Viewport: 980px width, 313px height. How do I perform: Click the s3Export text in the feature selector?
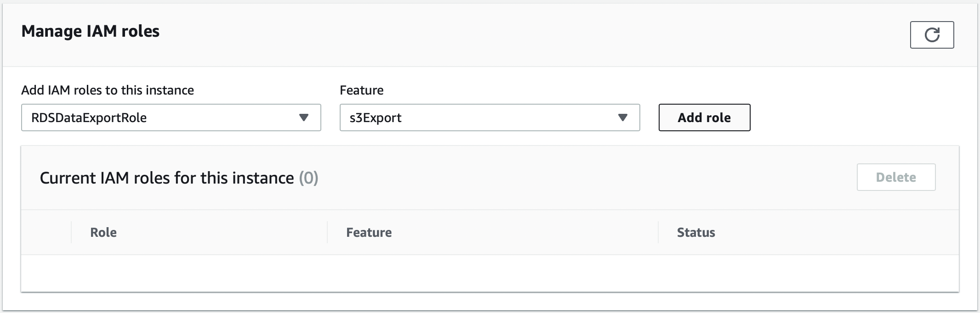click(376, 118)
